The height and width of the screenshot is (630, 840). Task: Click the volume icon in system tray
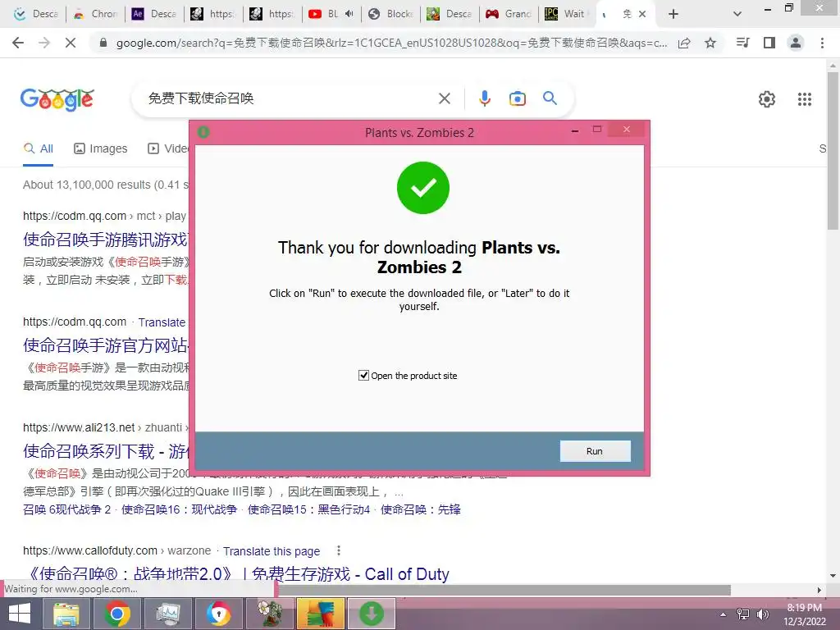pos(763,614)
